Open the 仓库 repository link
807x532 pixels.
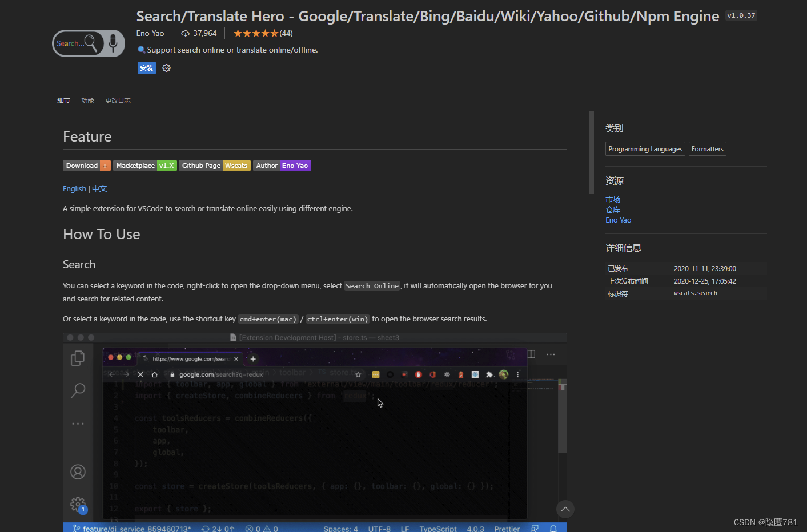point(613,209)
